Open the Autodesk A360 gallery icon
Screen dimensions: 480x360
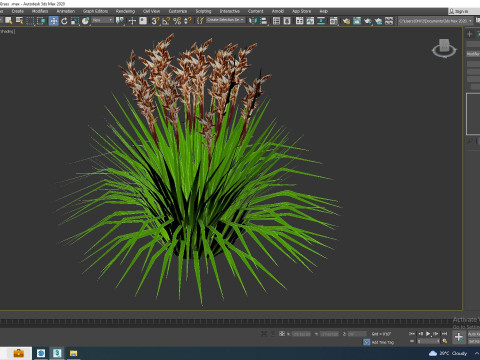pyautogui.click(x=389, y=21)
